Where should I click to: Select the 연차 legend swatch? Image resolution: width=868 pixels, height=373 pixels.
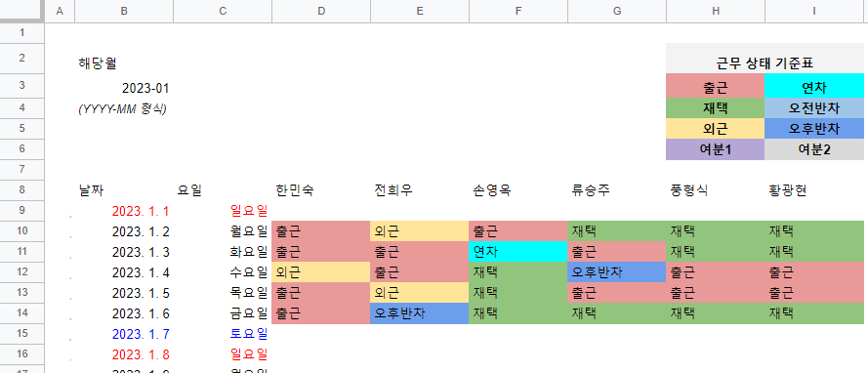coord(813,87)
